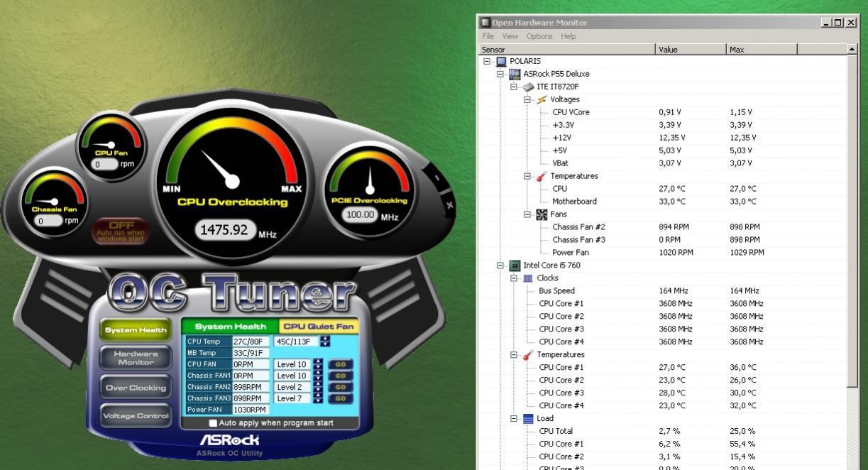
Task: Adjust Chassis FAN2 level stepper arrows
Action: click(x=317, y=387)
